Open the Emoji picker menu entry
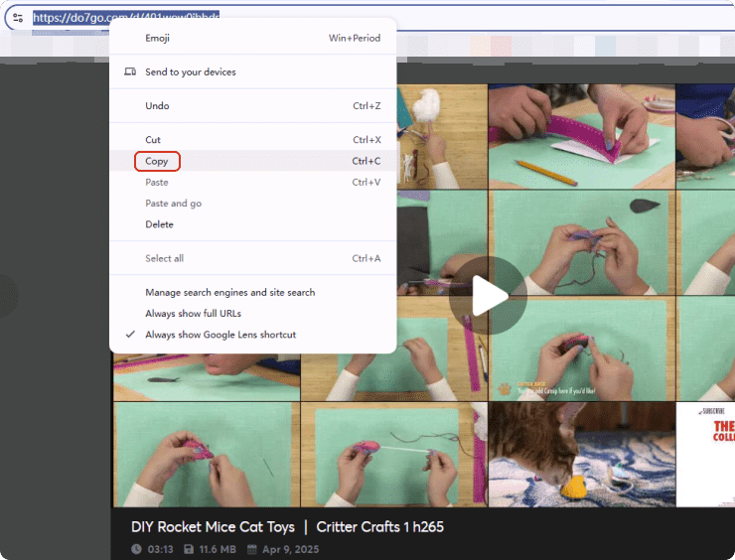This screenshot has width=735, height=560. 157,38
